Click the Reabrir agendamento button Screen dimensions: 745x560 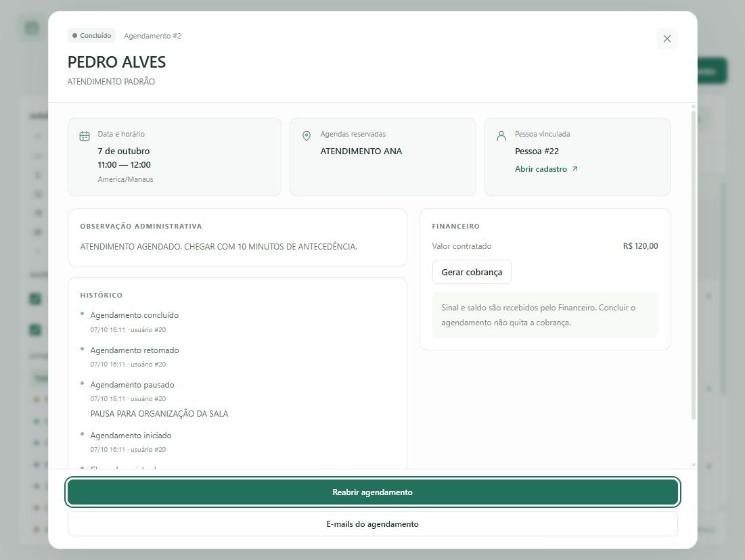tap(372, 492)
